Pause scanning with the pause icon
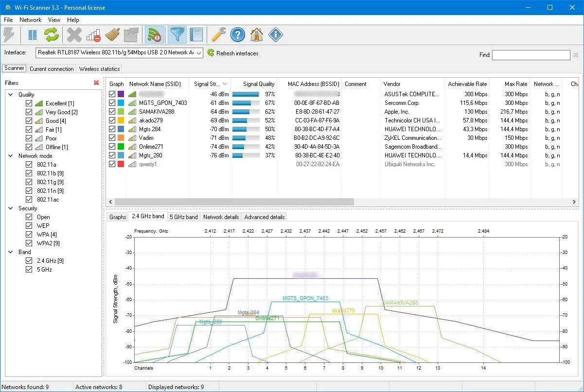Screen dimensions: 584x392 point(33,34)
